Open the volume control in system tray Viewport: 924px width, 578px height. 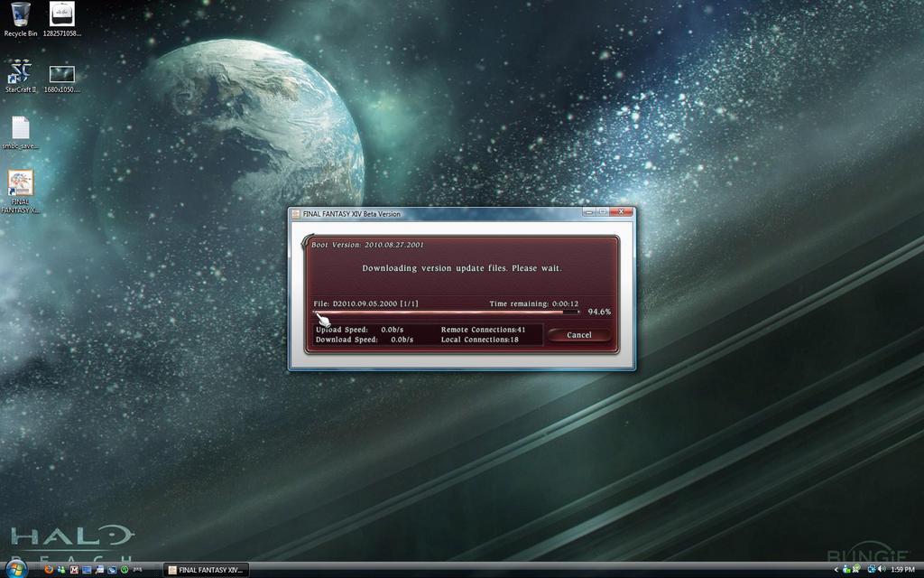[x=881, y=570]
